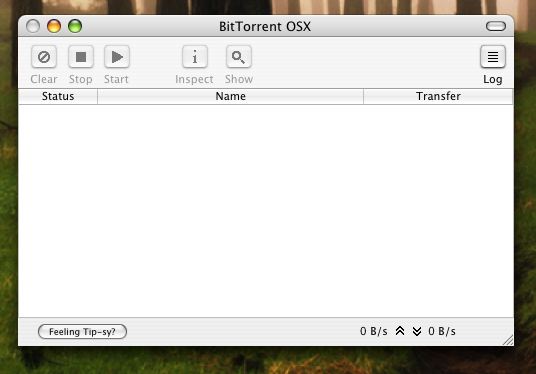The width and height of the screenshot is (536, 374).
Task: Click the BitTorrent OSX title text
Action: point(265,27)
